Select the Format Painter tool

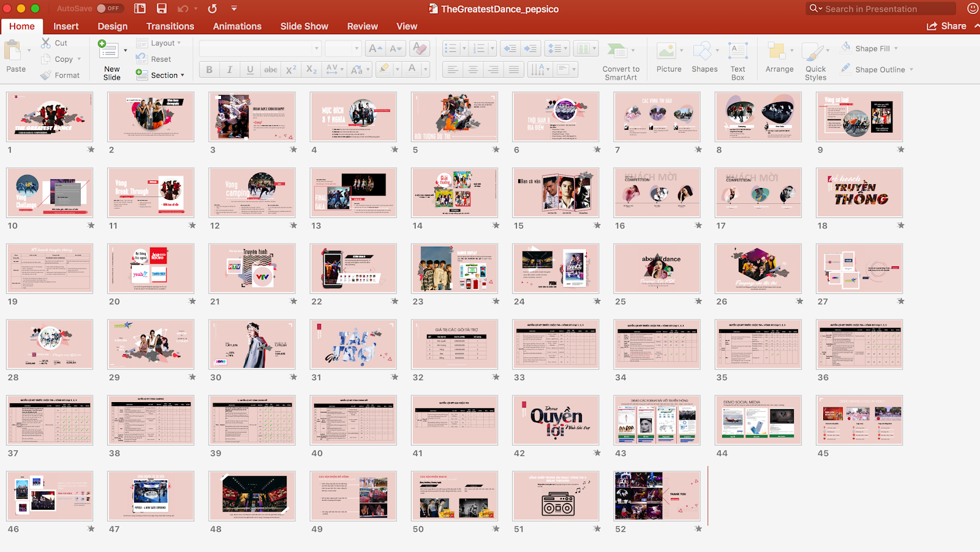tap(46, 75)
